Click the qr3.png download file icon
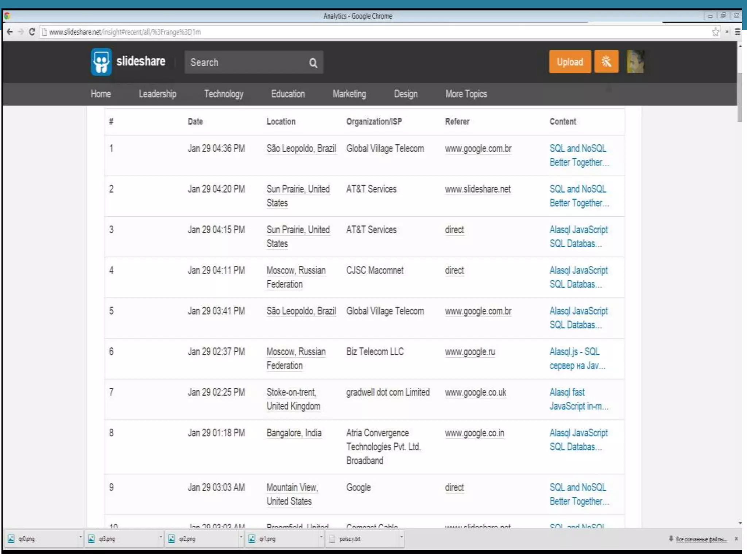Screen dimensions: 747x560 92,538
